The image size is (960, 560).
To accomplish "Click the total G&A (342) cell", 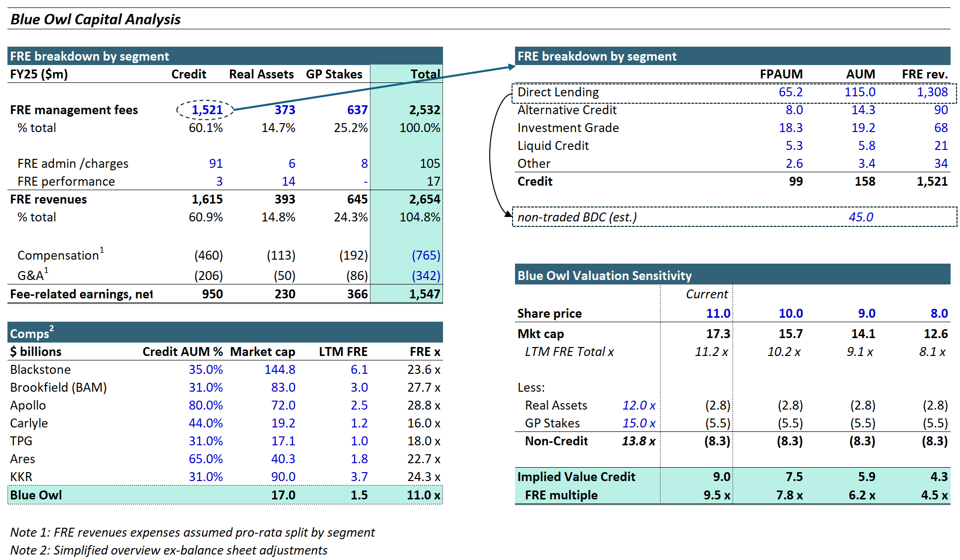I will pyautogui.click(x=426, y=276).
